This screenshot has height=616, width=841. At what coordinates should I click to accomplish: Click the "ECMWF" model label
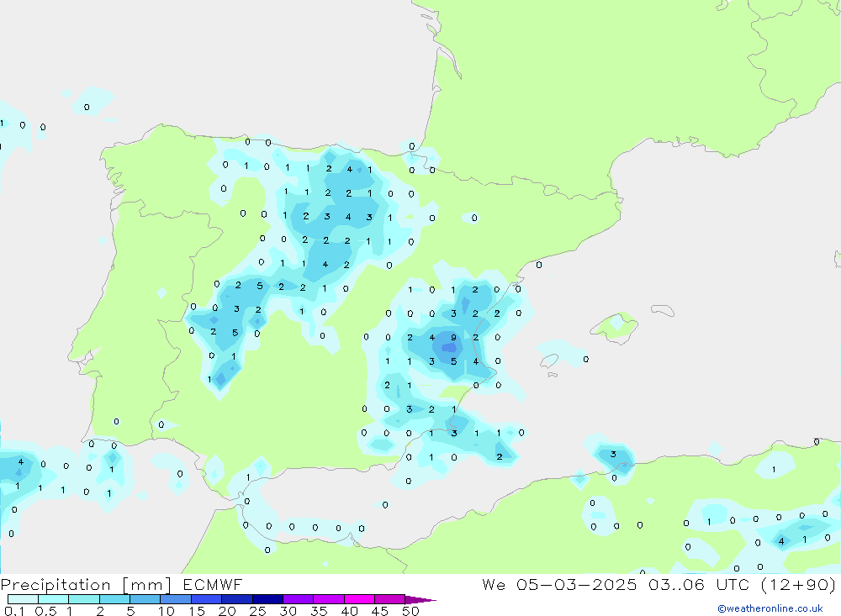pyautogui.click(x=213, y=584)
